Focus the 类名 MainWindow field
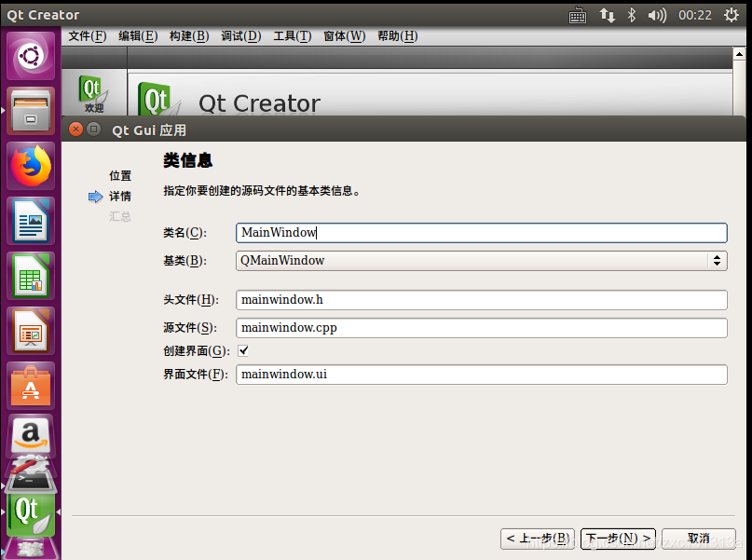 click(482, 233)
